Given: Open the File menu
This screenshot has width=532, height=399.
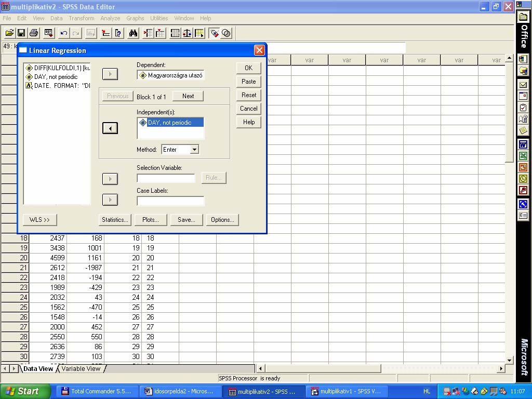Looking at the screenshot, I should [x=7, y=18].
